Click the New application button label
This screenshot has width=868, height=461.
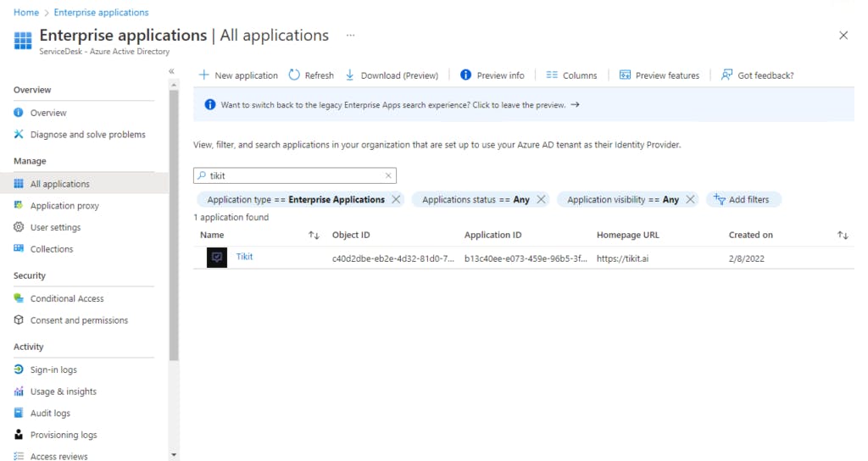(246, 75)
